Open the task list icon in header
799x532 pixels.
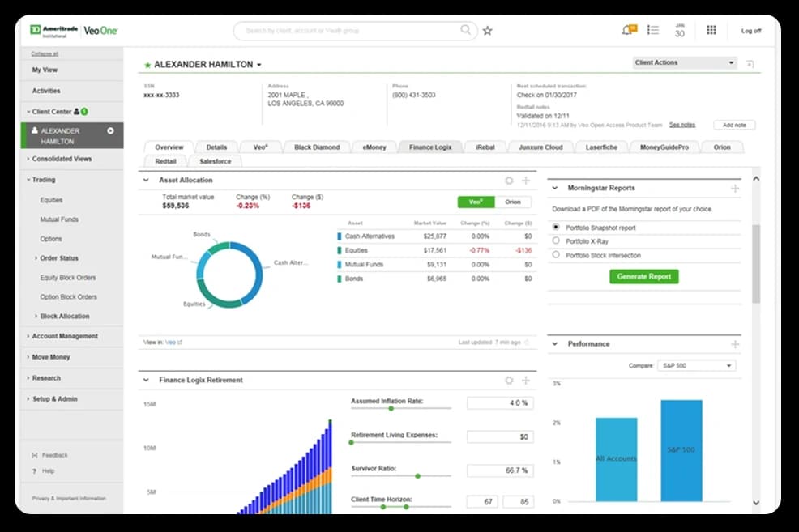pos(653,30)
